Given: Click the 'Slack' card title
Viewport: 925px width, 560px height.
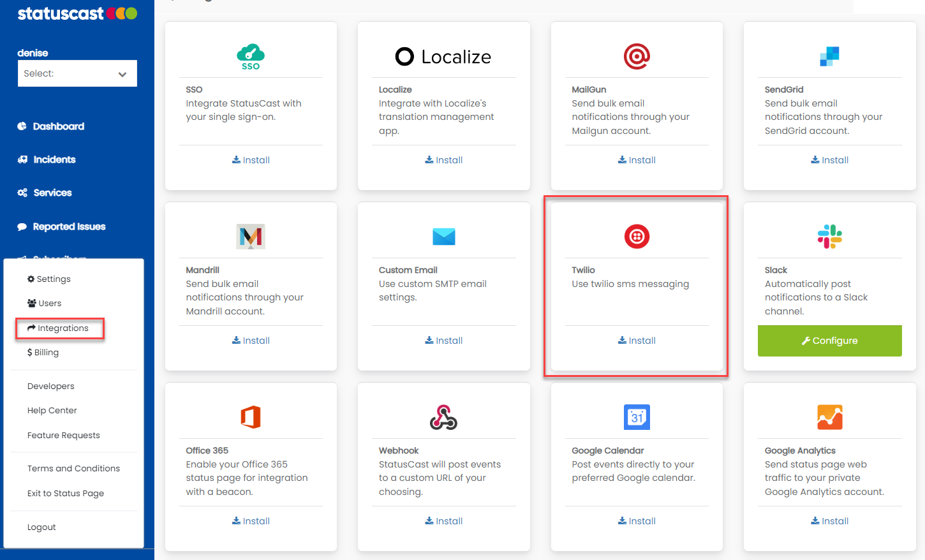Looking at the screenshot, I should (776, 270).
